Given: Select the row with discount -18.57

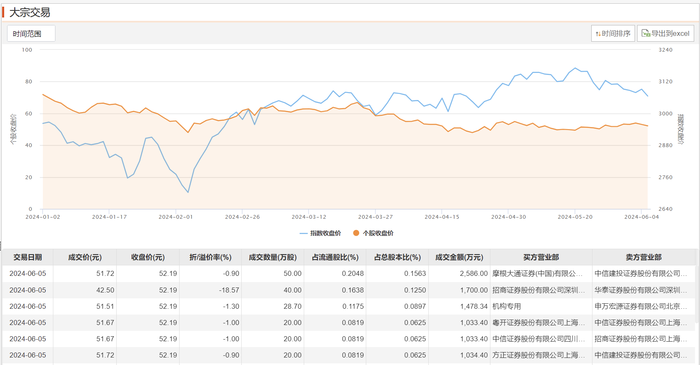Looking at the screenshot, I should (x=349, y=290).
